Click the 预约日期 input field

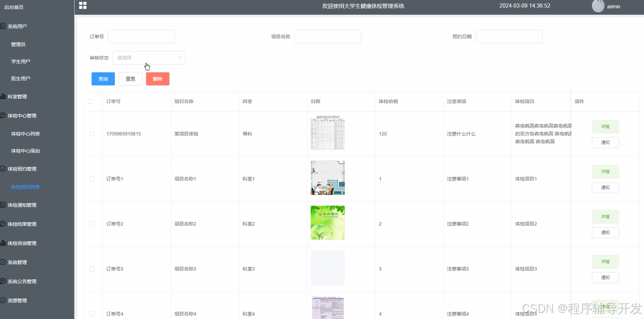[509, 37]
